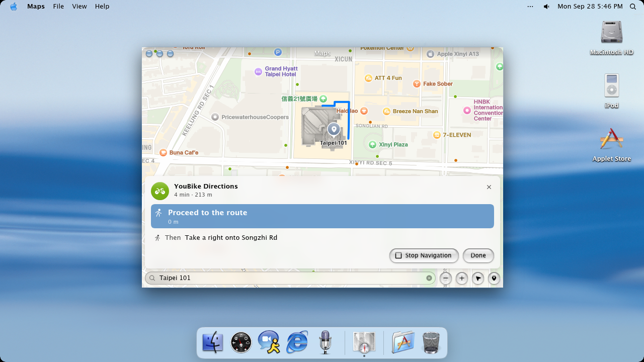Screen dimensions: 644x362
Task: Open Spotlight search magnifier in menu bar
Action: click(633, 7)
